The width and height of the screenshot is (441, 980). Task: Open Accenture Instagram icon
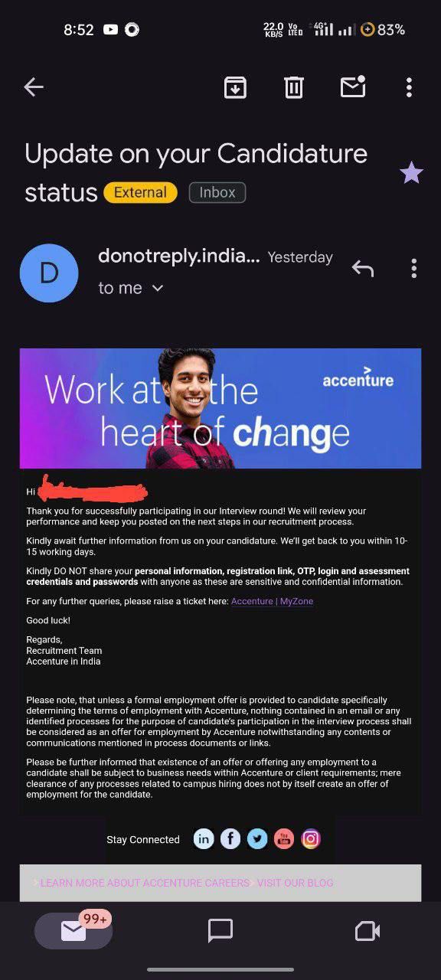click(x=310, y=839)
